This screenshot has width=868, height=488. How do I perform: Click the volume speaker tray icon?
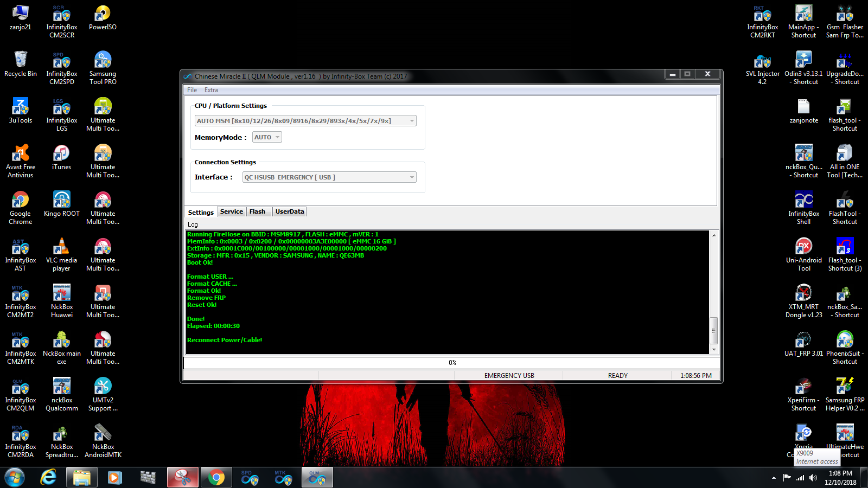tap(813, 478)
